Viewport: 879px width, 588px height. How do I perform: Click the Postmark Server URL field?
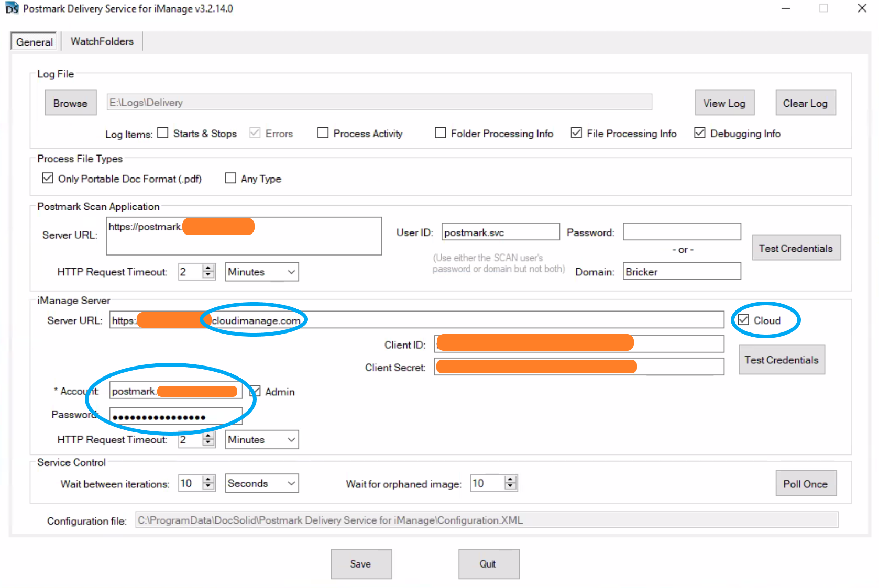244,236
